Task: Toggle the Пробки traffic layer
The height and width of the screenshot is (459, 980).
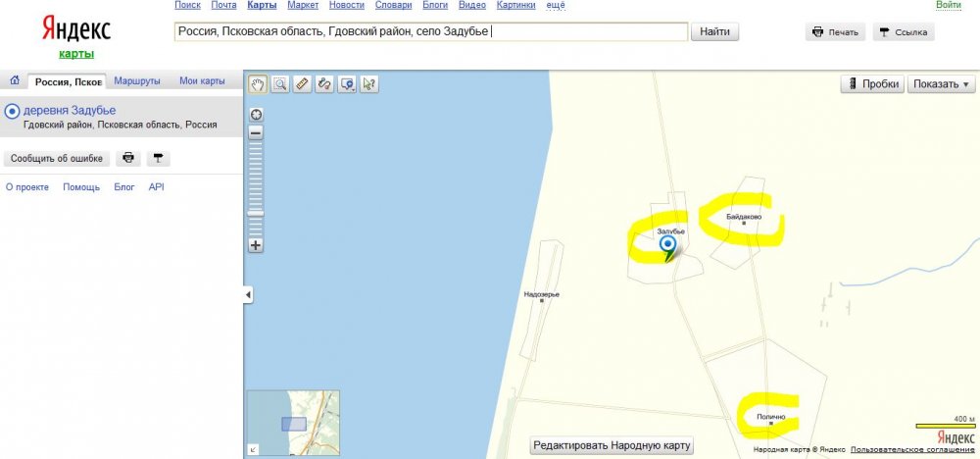Action: coord(872,83)
